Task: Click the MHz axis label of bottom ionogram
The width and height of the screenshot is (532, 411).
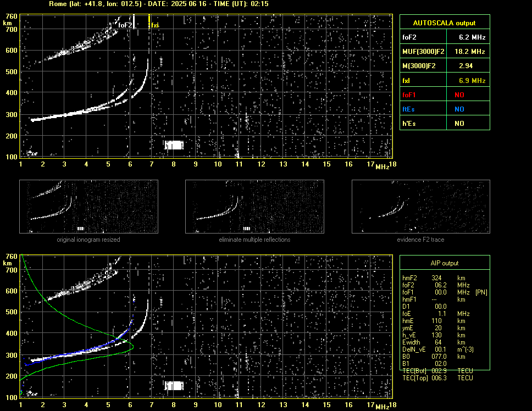Action: click(382, 407)
